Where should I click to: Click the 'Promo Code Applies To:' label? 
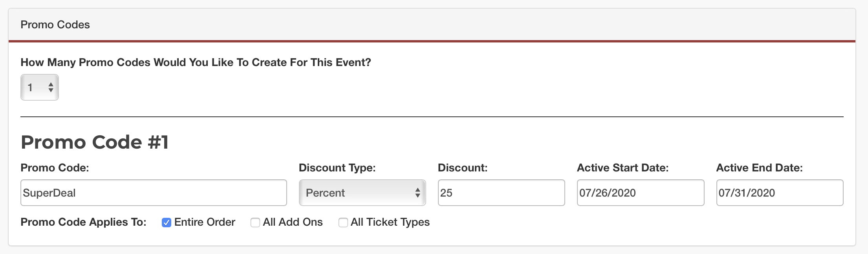point(83,222)
